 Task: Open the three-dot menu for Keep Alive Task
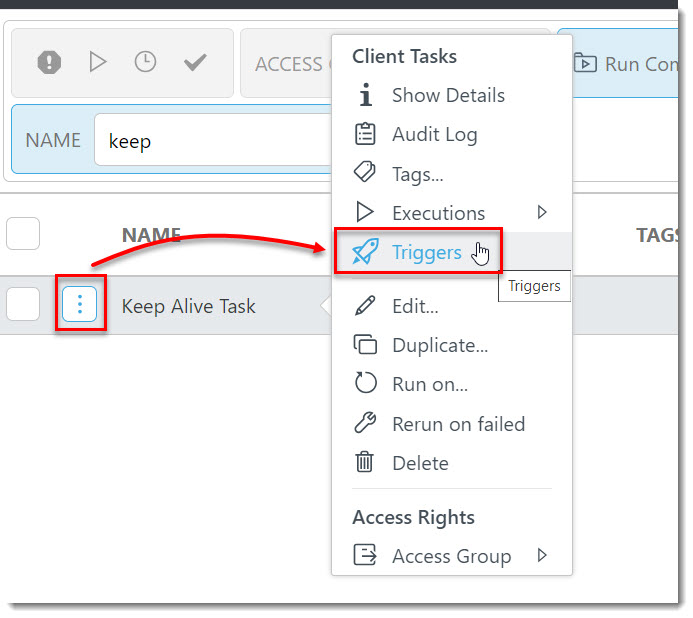80,304
